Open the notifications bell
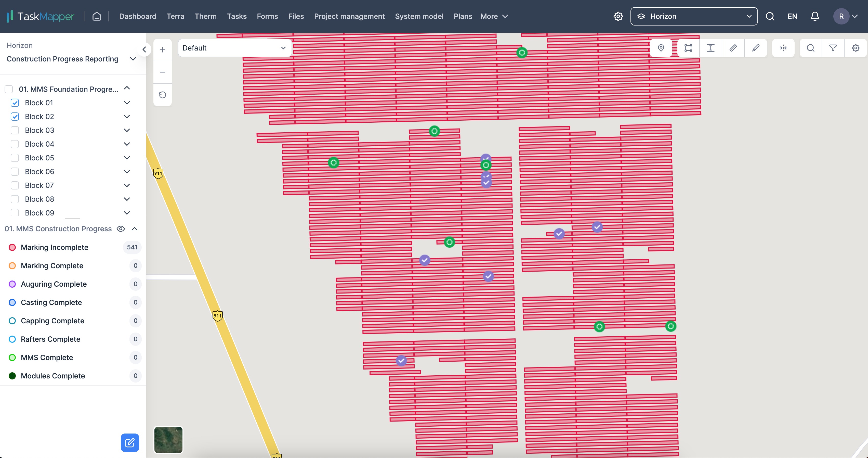 pos(815,16)
